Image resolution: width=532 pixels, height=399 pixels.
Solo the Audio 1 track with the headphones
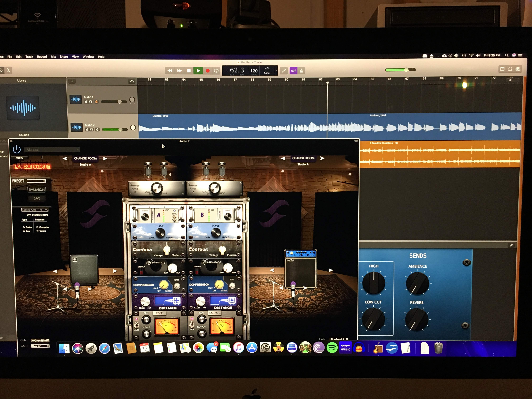point(91,102)
